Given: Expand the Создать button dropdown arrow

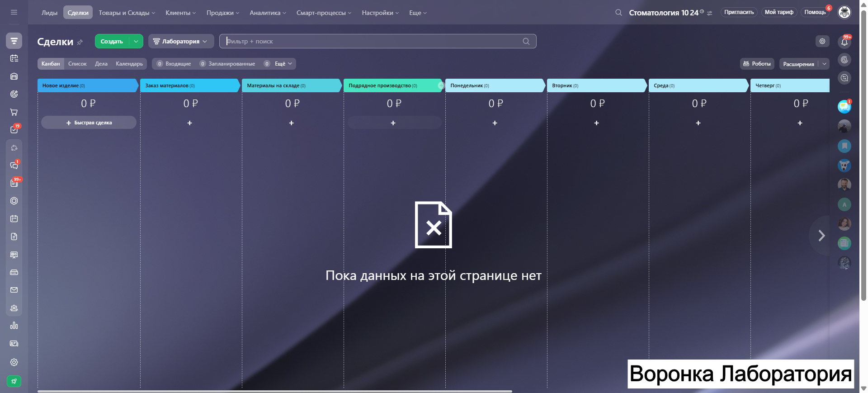Looking at the screenshot, I should [136, 41].
